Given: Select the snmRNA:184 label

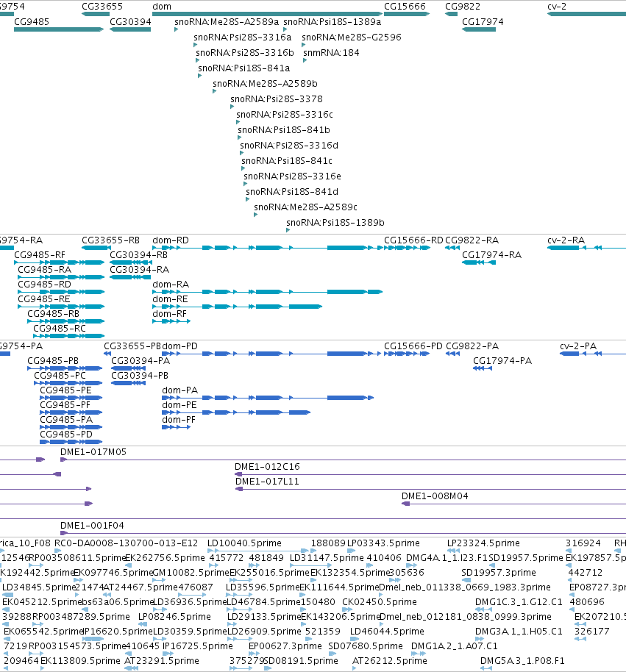Looking at the screenshot, I should (331, 53).
